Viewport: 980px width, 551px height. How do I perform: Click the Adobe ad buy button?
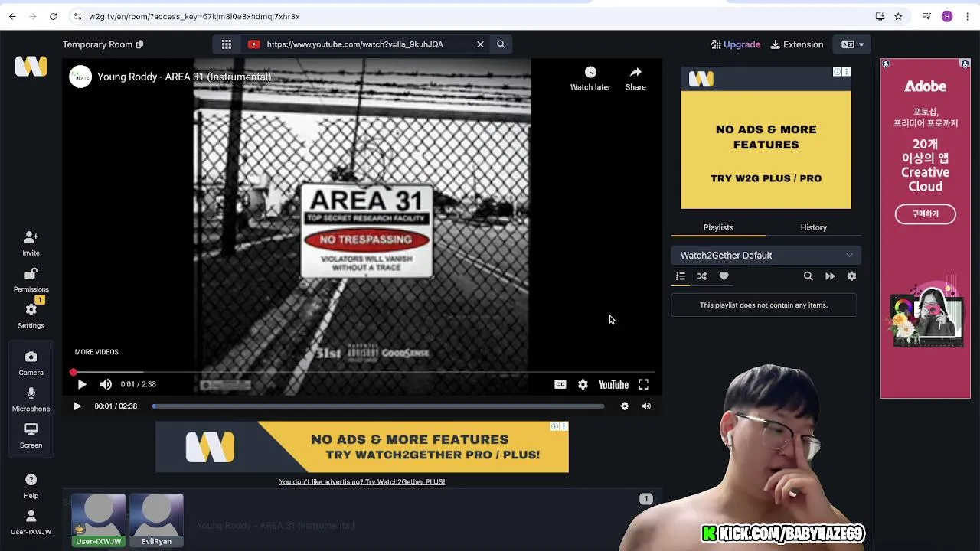point(925,214)
